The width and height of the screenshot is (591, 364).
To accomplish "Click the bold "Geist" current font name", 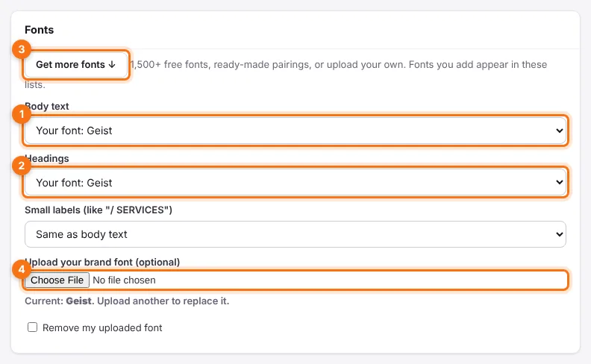I will 79,301.
